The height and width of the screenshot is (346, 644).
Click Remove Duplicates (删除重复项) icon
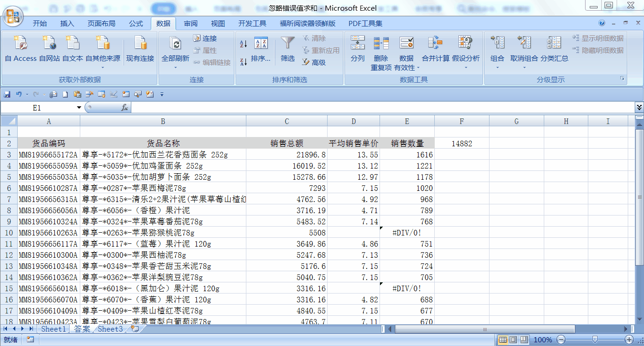[381, 44]
